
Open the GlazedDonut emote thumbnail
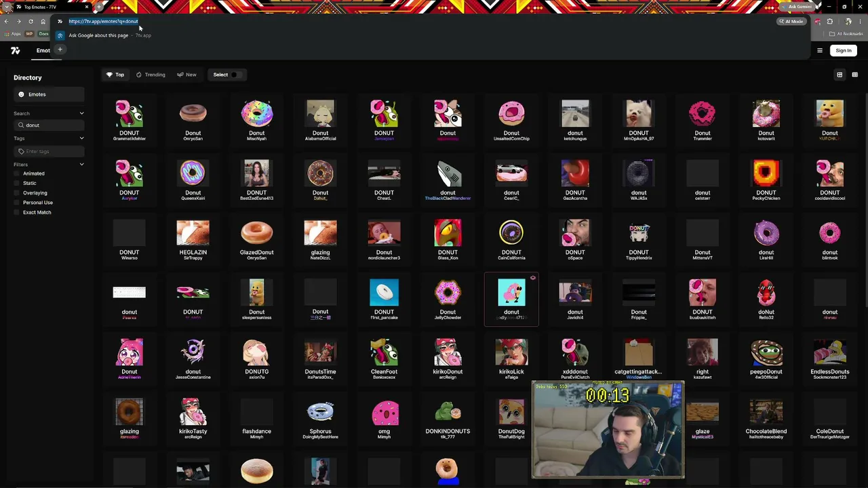point(256,233)
